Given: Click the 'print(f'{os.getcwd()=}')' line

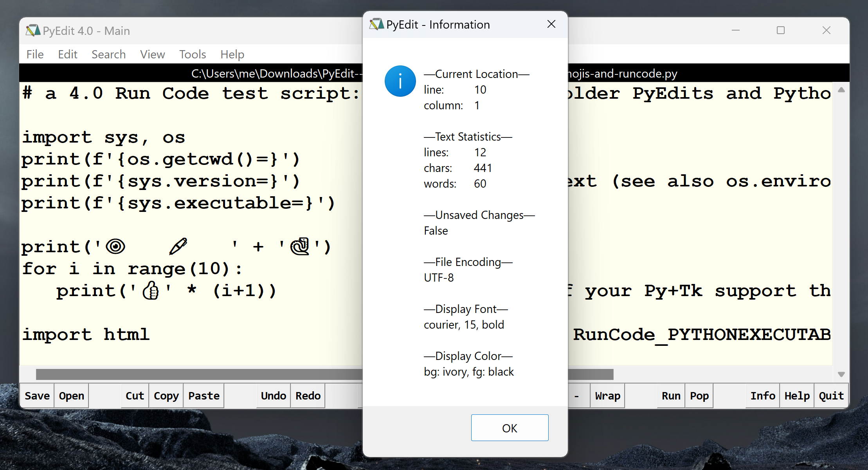Looking at the screenshot, I should (x=161, y=159).
